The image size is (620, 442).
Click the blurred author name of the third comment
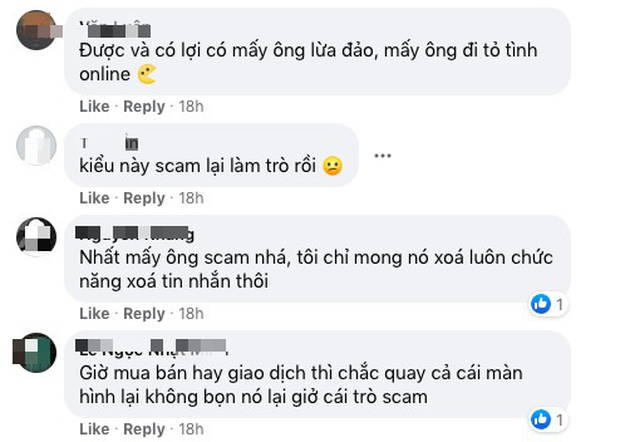click(x=135, y=234)
